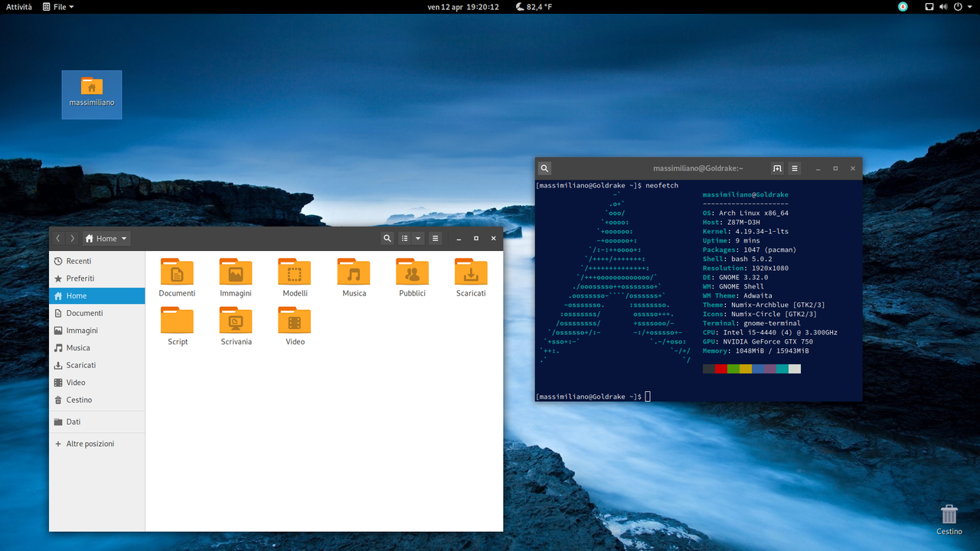Click the 'OS: Arch Linux x86_64' line
The width and height of the screenshot is (980, 551).
(746, 213)
